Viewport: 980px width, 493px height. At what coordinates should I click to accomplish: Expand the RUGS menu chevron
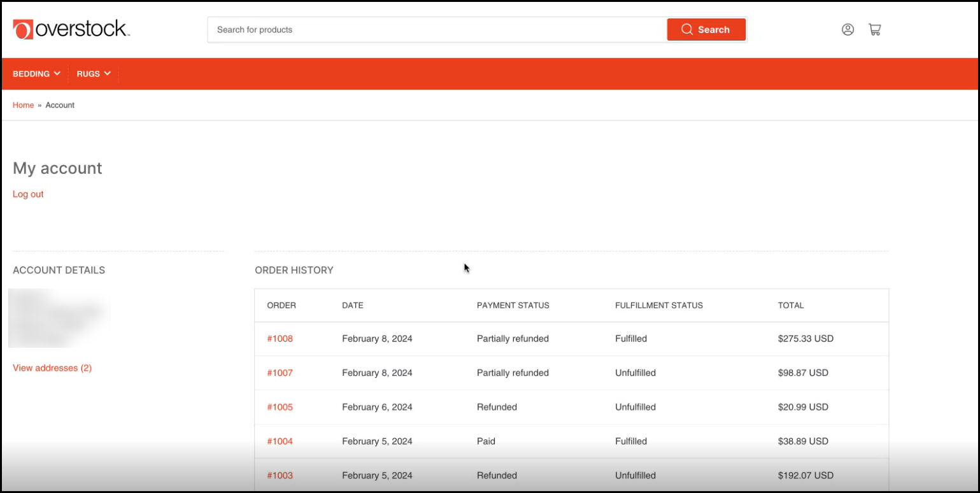(108, 73)
